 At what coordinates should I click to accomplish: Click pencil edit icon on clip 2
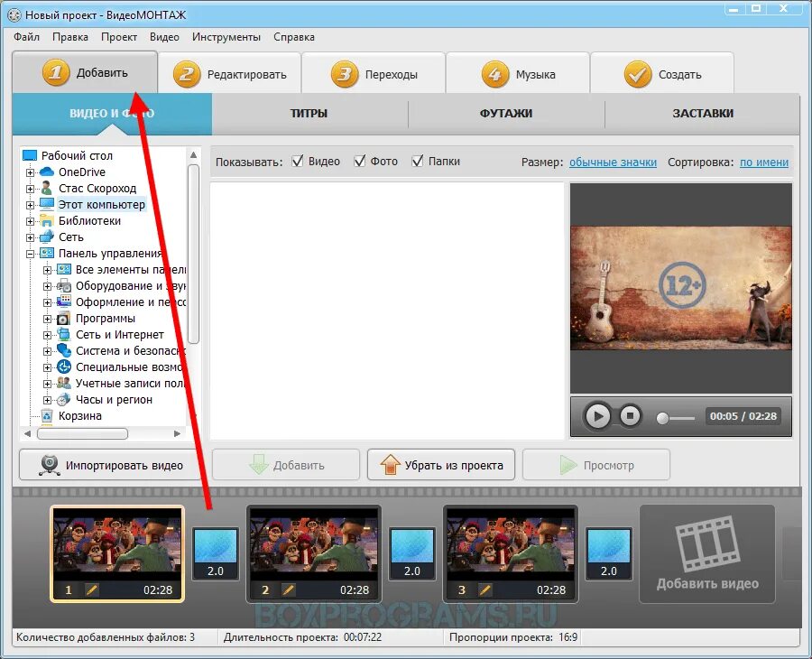[289, 589]
